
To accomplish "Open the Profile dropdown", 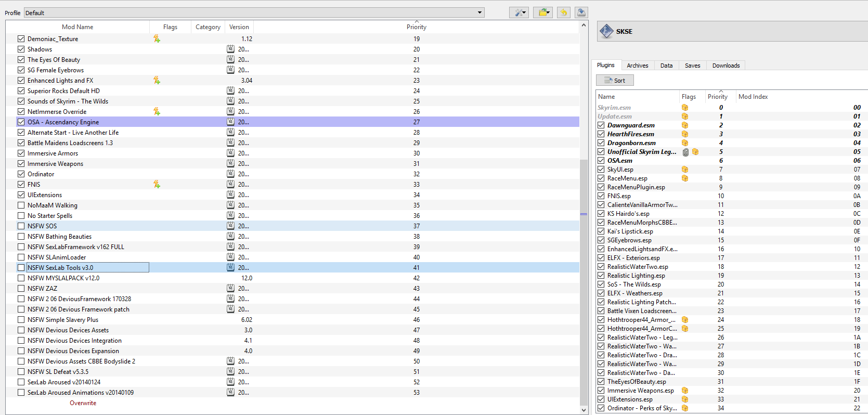I will coord(254,12).
